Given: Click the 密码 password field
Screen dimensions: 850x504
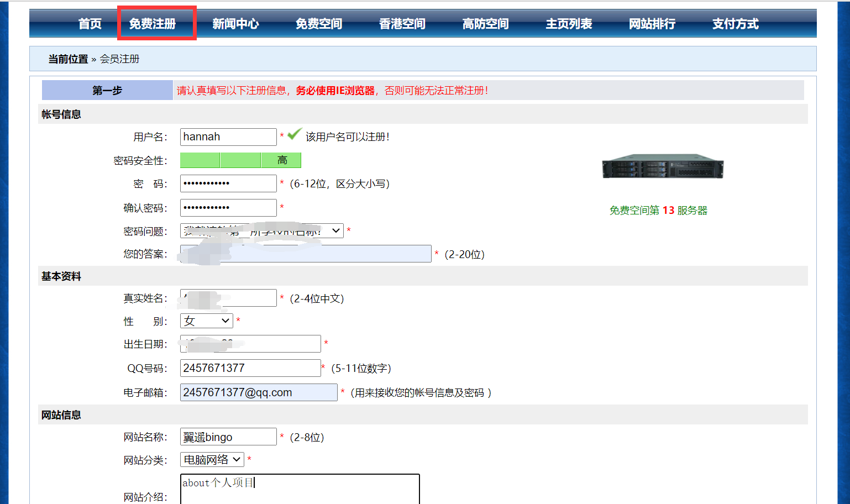Looking at the screenshot, I should point(228,183).
